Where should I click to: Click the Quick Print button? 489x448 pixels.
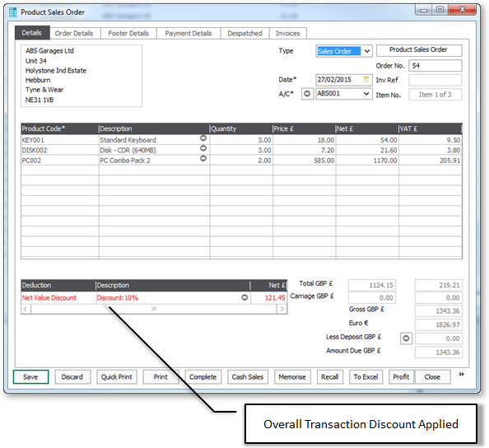[x=117, y=377]
